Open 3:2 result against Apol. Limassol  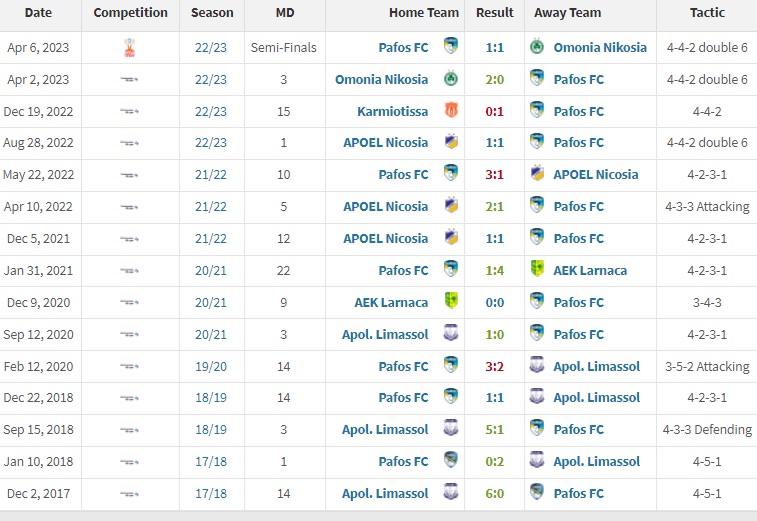click(494, 366)
